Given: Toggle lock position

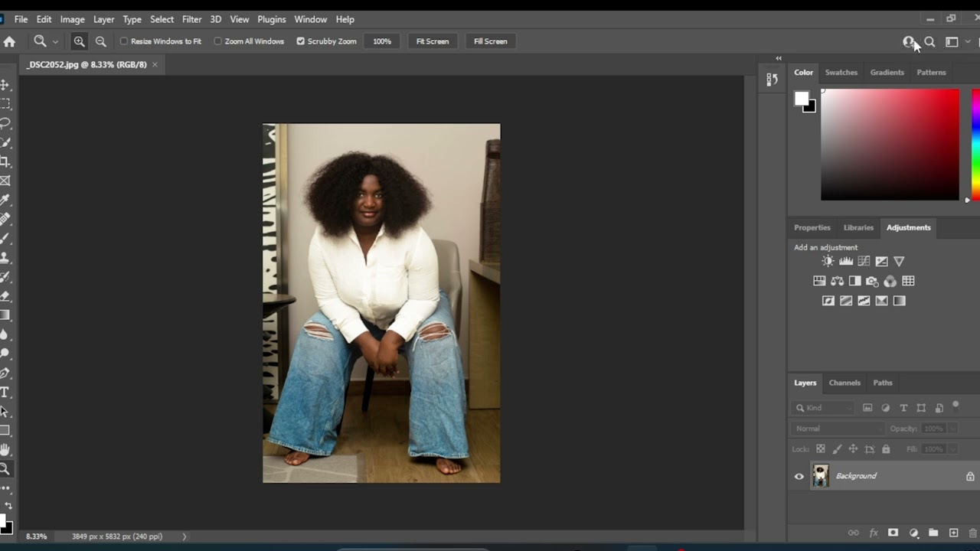Looking at the screenshot, I should point(853,449).
